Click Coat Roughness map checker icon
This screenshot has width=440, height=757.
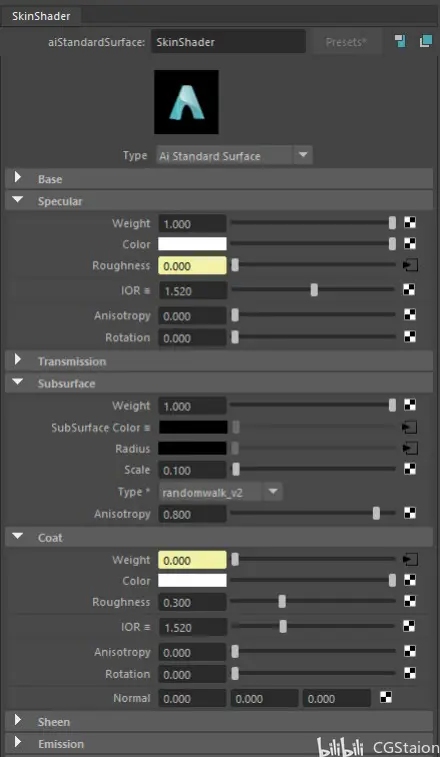[x=410, y=601]
